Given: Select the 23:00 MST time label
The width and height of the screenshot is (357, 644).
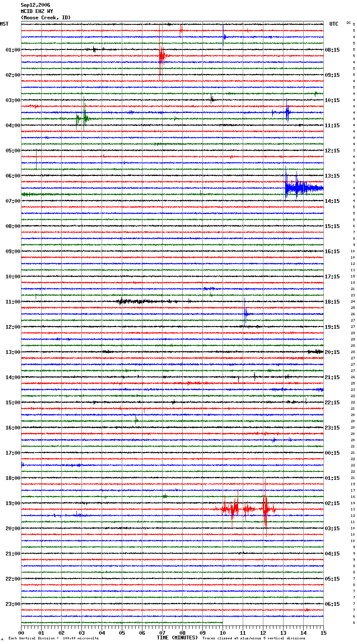Looking at the screenshot, I should click(x=13, y=604).
